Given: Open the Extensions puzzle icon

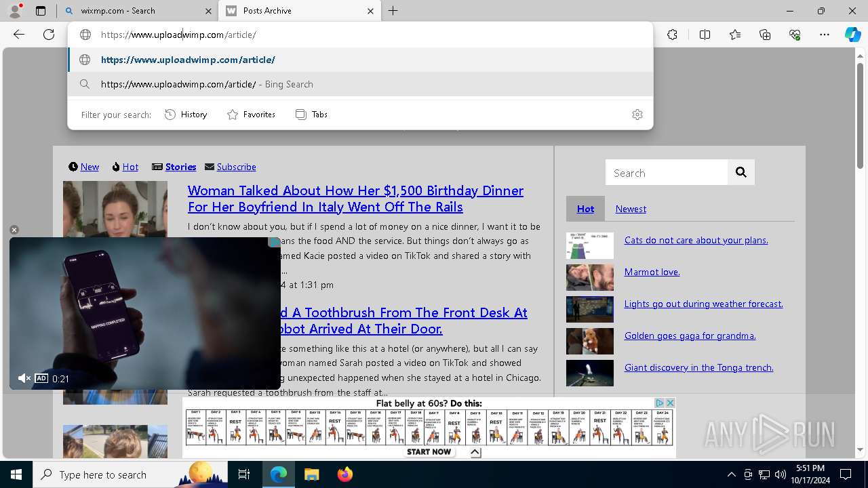Looking at the screenshot, I should pos(672,35).
